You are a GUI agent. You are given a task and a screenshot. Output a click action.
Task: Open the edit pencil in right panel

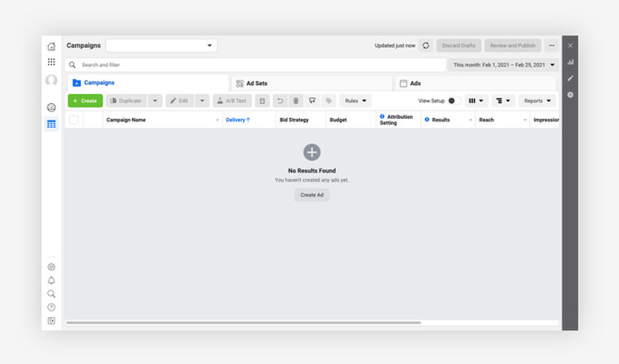[570, 78]
